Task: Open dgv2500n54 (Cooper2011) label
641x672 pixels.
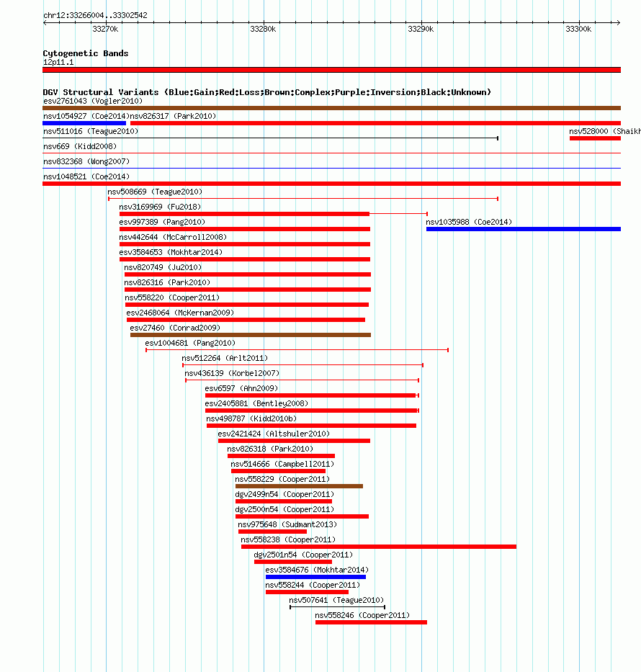Action: coord(284,509)
